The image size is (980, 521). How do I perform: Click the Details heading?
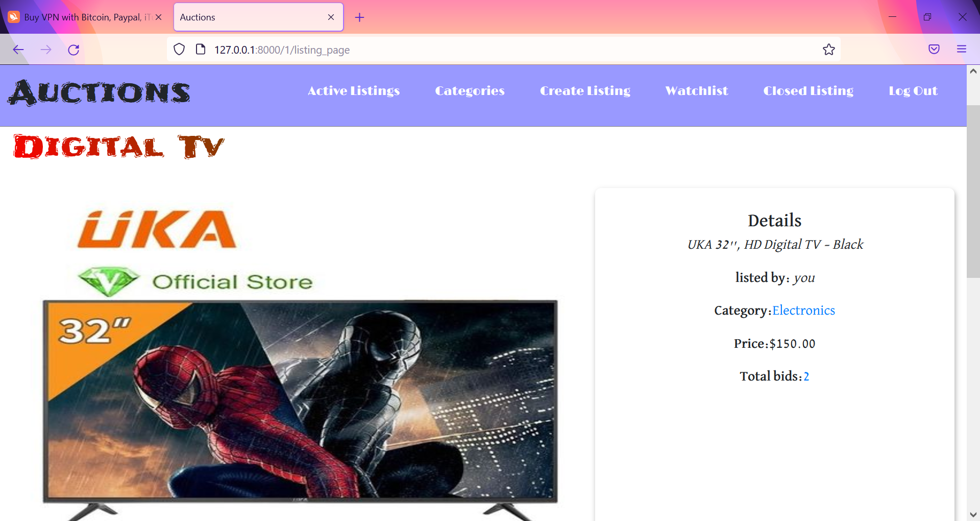click(774, 221)
